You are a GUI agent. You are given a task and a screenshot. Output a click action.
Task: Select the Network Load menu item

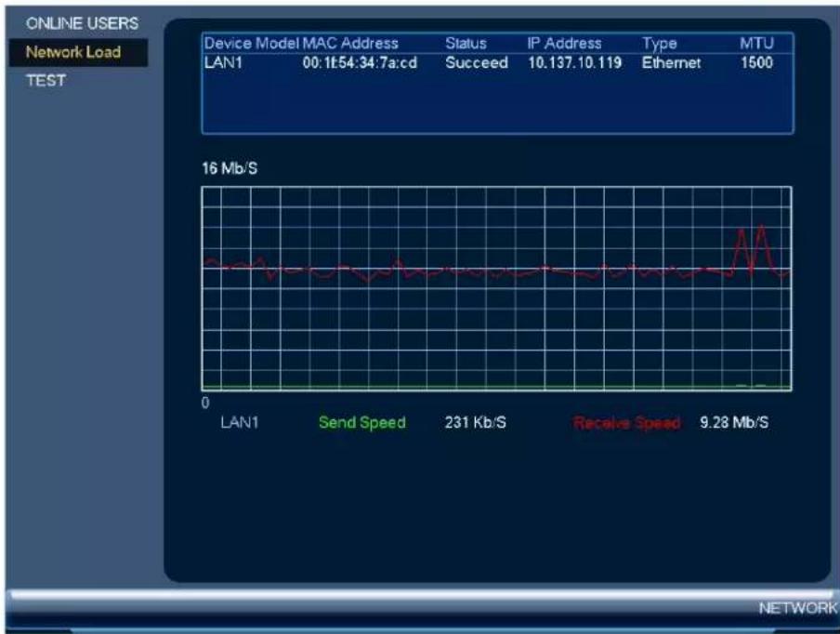[78, 52]
